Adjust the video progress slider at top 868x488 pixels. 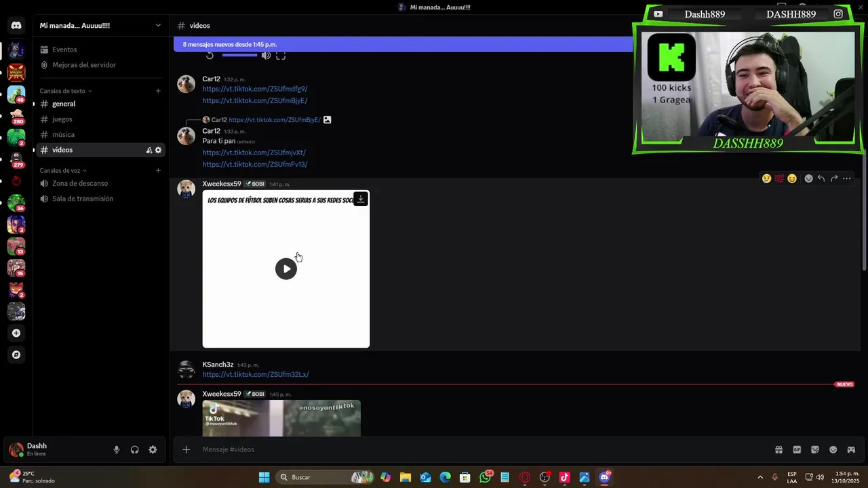tap(239, 55)
